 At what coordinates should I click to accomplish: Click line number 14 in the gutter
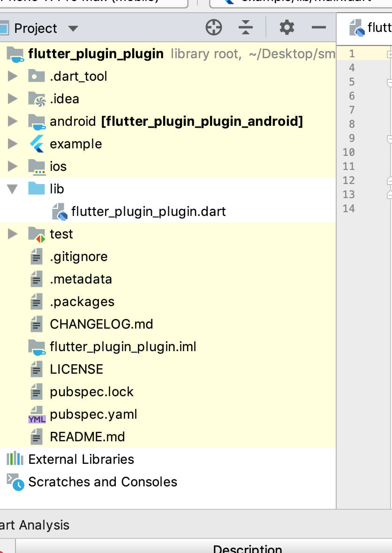point(349,209)
